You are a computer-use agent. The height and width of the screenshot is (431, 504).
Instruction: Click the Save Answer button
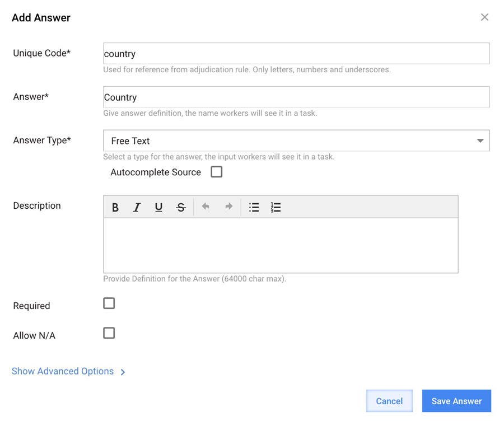[456, 401]
